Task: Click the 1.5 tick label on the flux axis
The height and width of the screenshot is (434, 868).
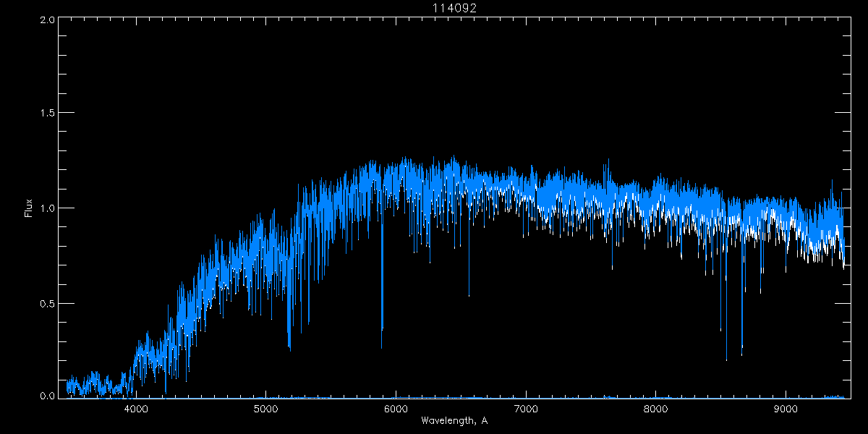Action: click(x=47, y=114)
